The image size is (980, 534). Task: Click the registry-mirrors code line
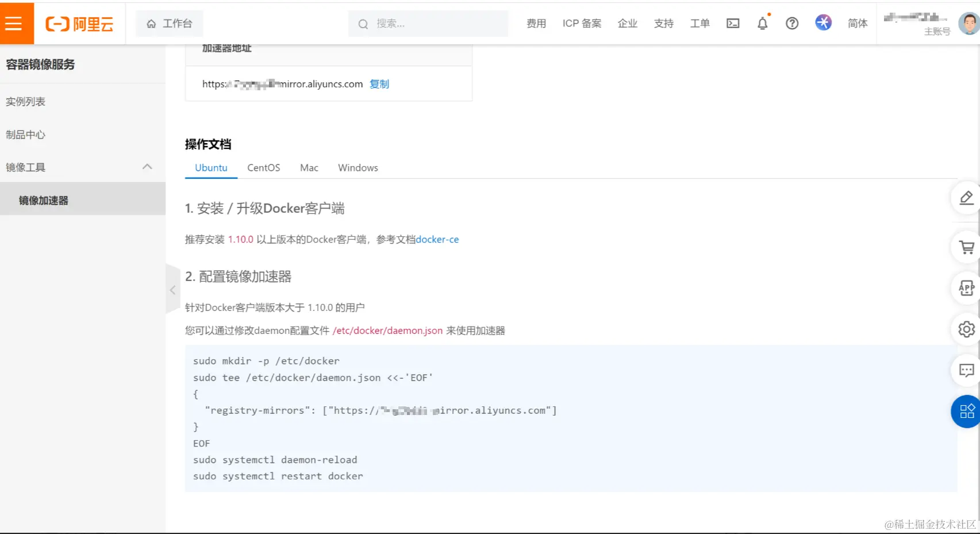tap(381, 410)
